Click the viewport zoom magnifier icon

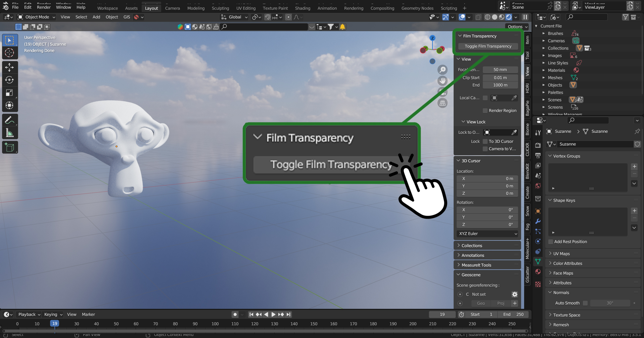coord(443,70)
